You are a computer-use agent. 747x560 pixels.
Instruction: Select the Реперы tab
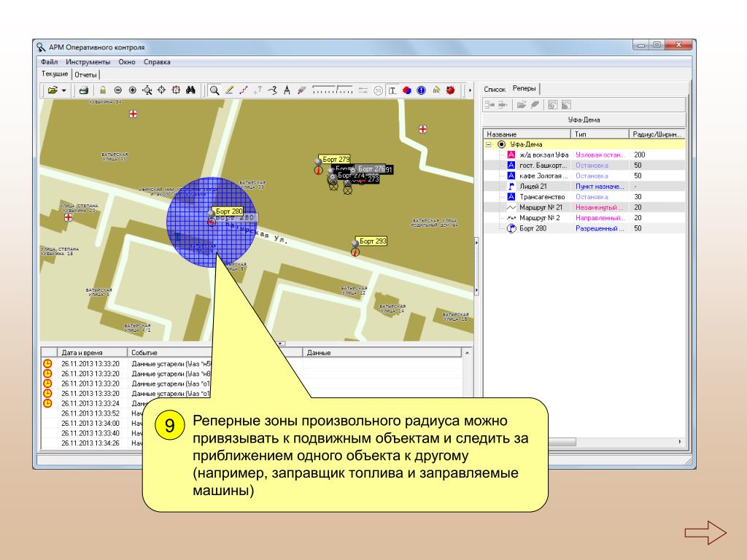click(x=524, y=88)
